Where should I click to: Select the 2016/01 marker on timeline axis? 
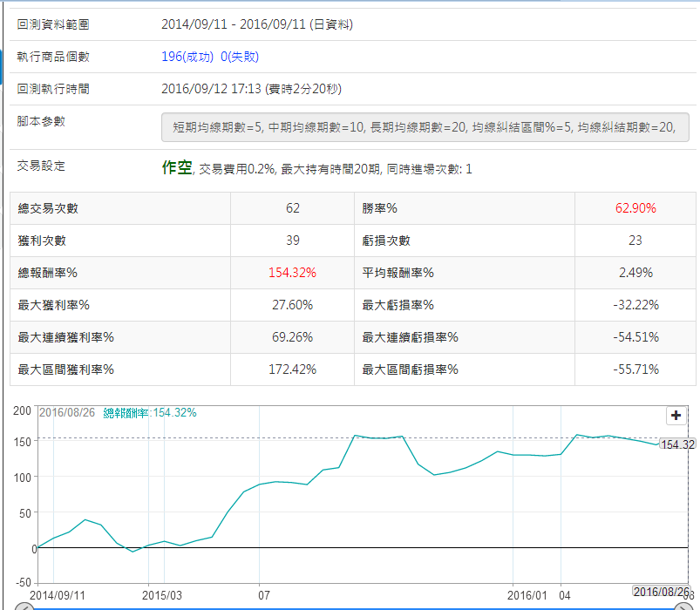(x=529, y=593)
